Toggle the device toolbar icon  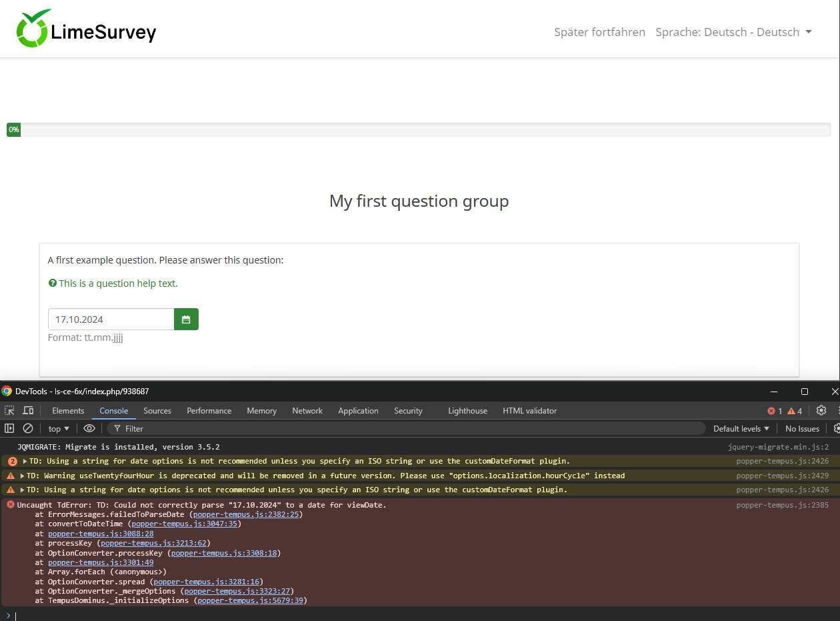pyautogui.click(x=28, y=411)
